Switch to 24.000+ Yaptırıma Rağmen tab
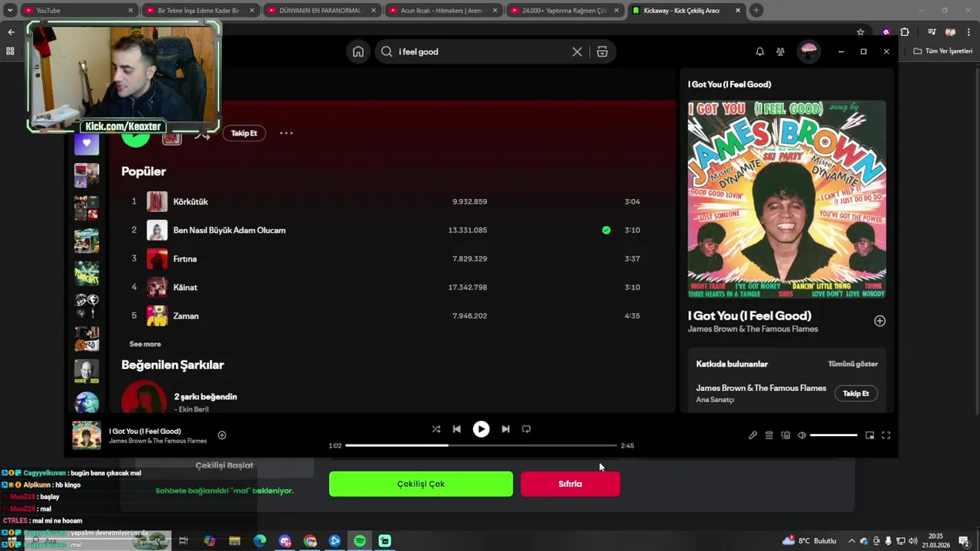The image size is (980, 551). [565, 11]
